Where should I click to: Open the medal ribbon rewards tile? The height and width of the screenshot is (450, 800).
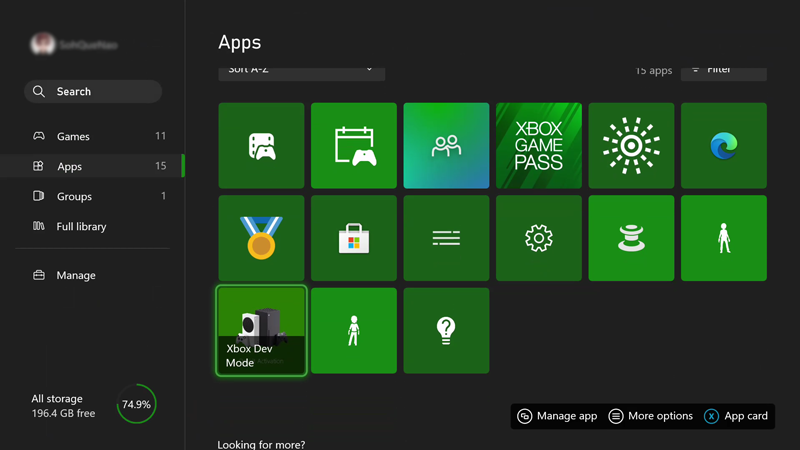click(x=261, y=238)
